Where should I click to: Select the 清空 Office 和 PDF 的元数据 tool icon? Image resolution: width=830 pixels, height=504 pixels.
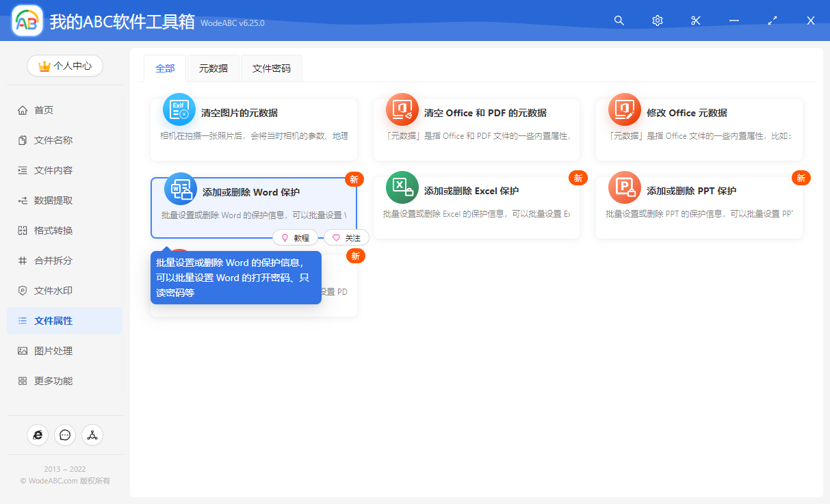click(402, 109)
